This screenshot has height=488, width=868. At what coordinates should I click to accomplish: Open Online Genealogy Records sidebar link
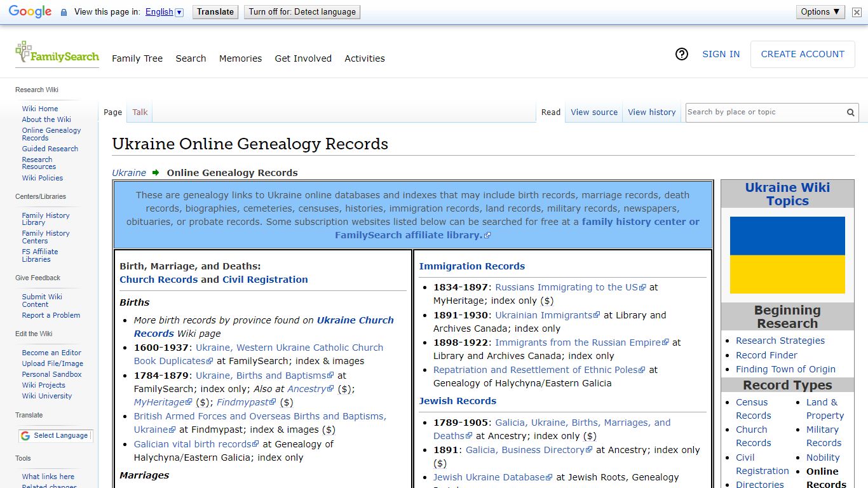[51, 134]
